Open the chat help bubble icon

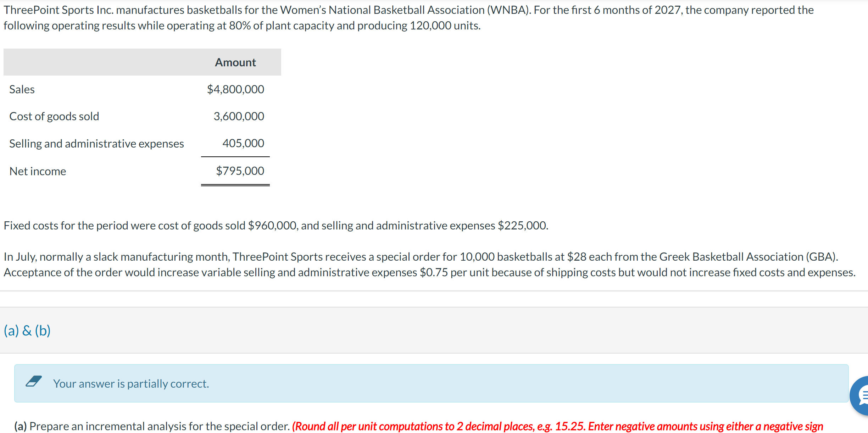(861, 395)
